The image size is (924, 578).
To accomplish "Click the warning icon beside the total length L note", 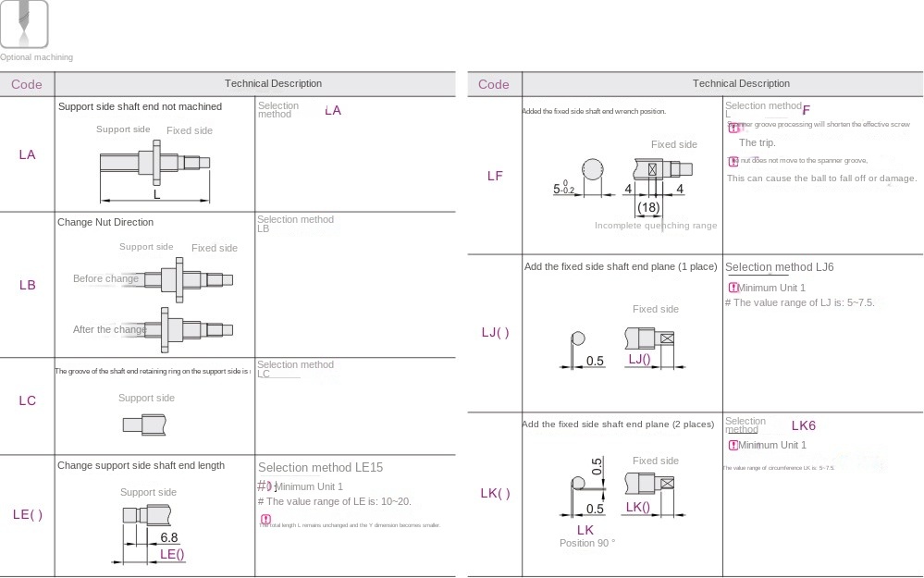I will (265, 519).
